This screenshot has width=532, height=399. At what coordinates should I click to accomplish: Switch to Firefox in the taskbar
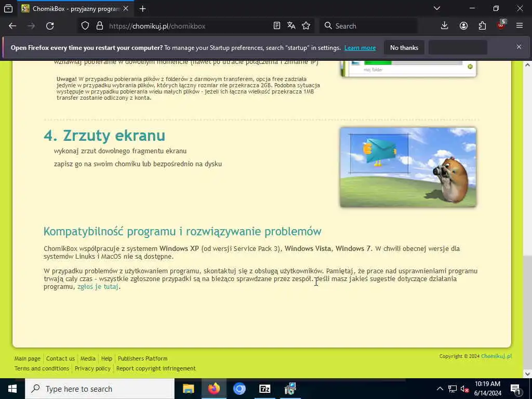click(214, 389)
